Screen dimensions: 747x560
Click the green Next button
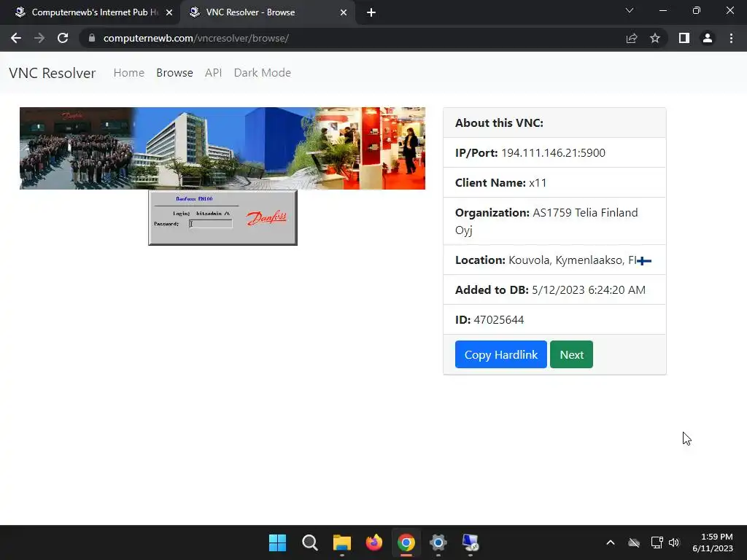[571, 354]
